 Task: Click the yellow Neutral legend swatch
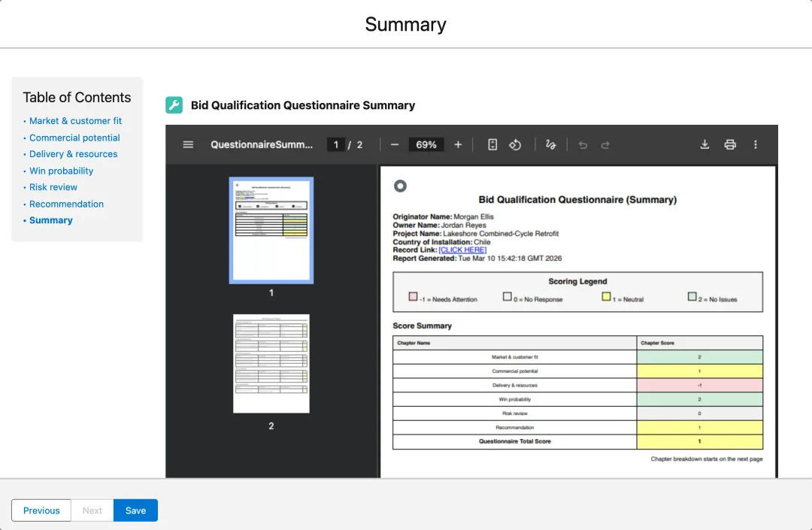(606, 296)
